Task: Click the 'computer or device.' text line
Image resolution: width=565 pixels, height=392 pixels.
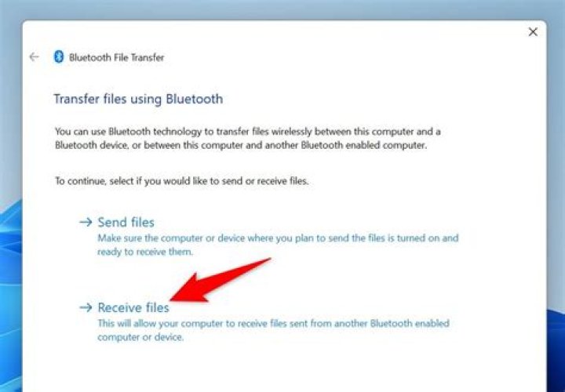Action: (140, 337)
